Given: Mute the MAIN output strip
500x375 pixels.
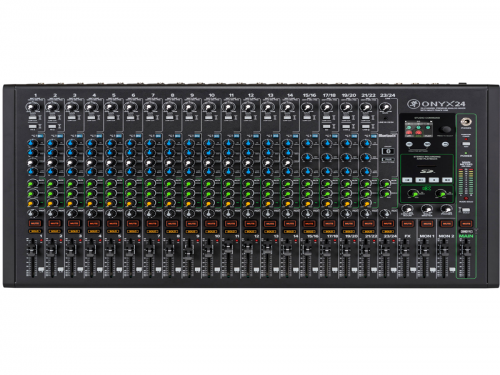Looking at the screenshot, I should 466,223.
